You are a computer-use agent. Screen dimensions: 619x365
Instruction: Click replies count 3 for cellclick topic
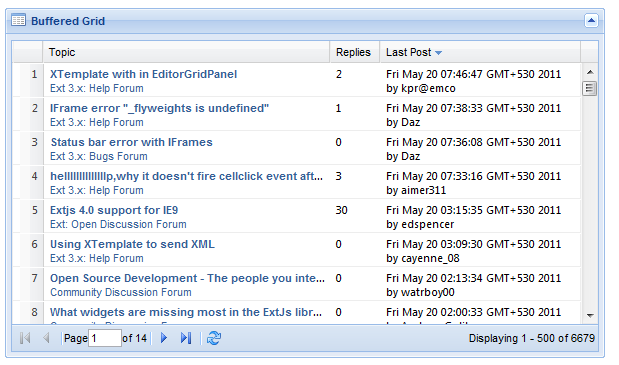pyautogui.click(x=339, y=176)
